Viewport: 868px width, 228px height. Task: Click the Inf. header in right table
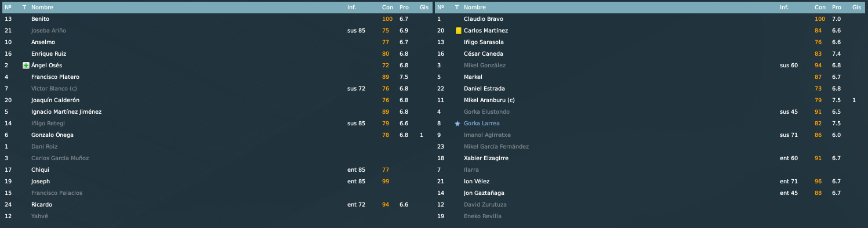(x=784, y=8)
